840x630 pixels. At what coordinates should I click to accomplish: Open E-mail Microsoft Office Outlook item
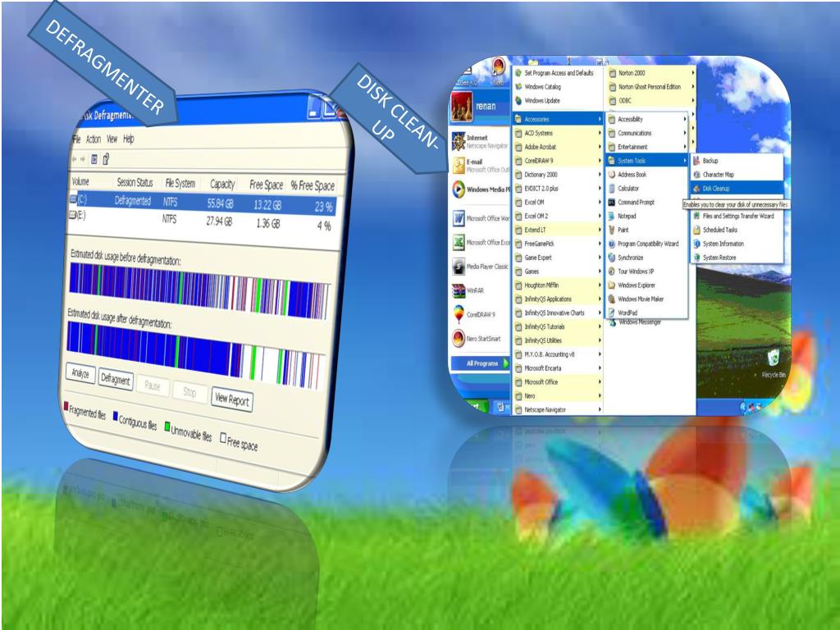click(479, 166)
